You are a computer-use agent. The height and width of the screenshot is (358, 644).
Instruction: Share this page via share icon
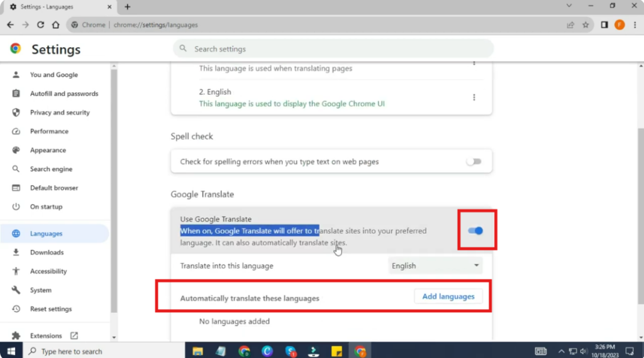click(x=570, y=25)
